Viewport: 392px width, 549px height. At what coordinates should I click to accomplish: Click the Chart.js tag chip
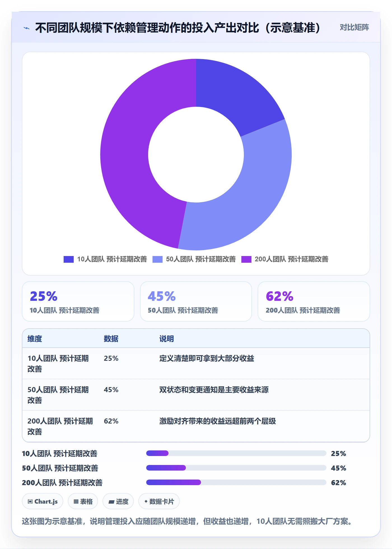coord(43,501)
